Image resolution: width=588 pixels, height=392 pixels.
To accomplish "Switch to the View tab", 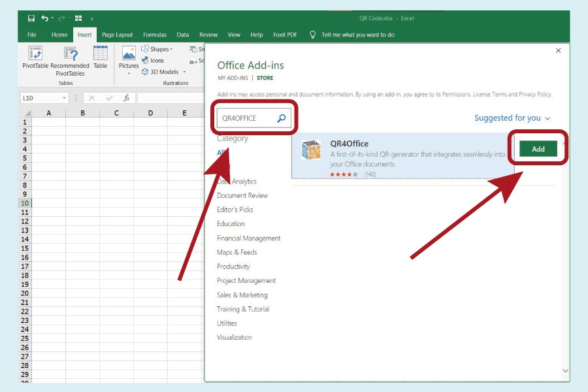I will coord(234,35).
